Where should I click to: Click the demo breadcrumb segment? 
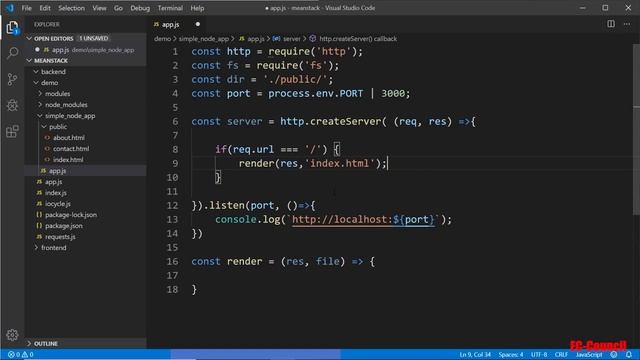point(162,39)
